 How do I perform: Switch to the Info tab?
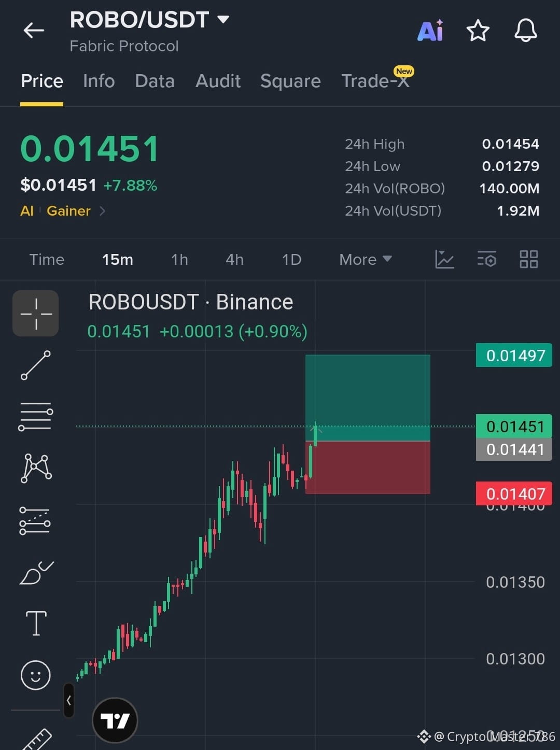[99, 81]
